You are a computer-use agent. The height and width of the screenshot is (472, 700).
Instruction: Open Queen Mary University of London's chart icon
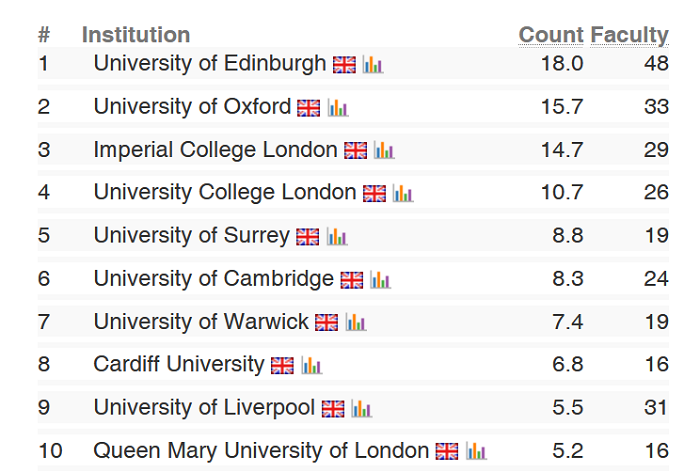(476, 452)
